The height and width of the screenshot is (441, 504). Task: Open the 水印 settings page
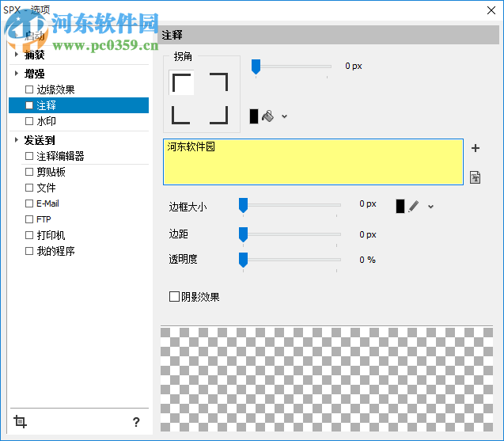click(46, 121)
